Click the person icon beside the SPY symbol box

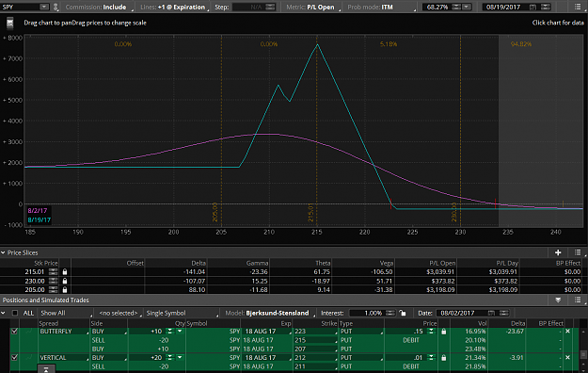(56, 7)
